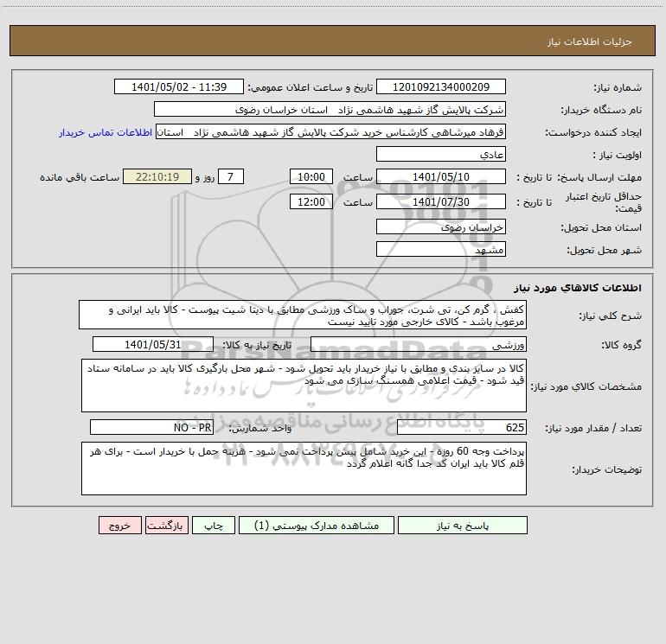Image resolution: width=666 pixels, height=644 pixels.
Task: Click the validity time field 12:00
Action: (x=311, y=201)
